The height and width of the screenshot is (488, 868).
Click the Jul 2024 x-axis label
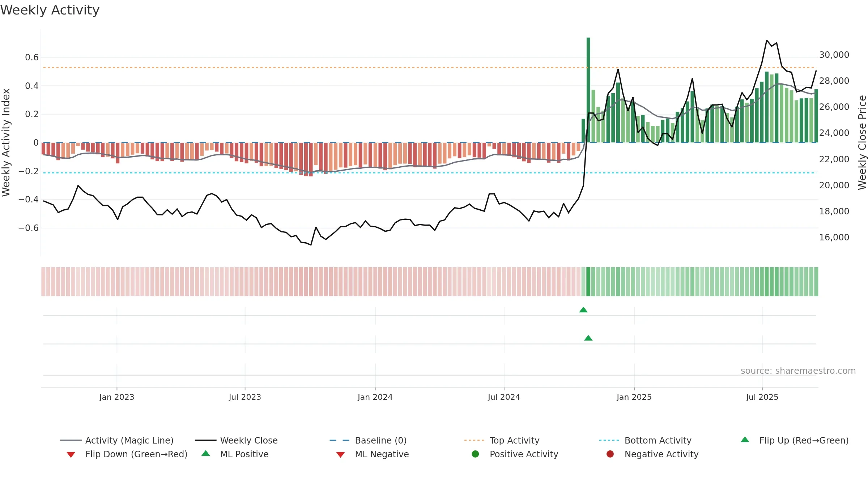(504, 397)
